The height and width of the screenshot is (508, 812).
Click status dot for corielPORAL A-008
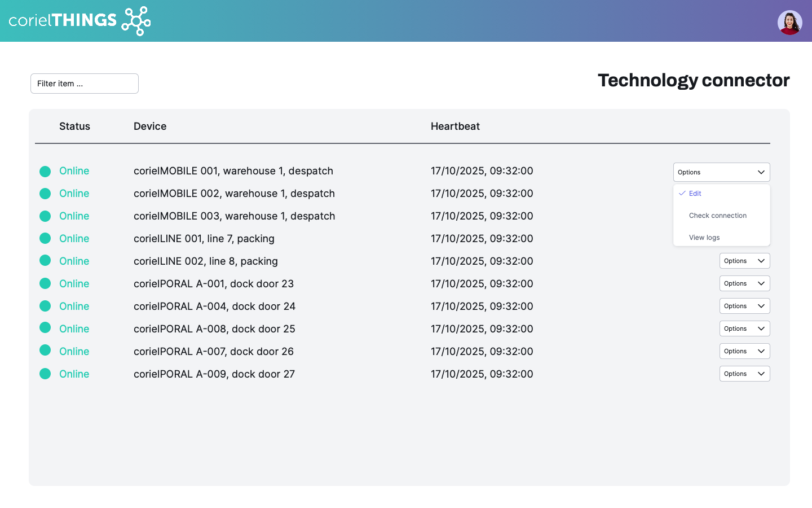click(45, 328)
